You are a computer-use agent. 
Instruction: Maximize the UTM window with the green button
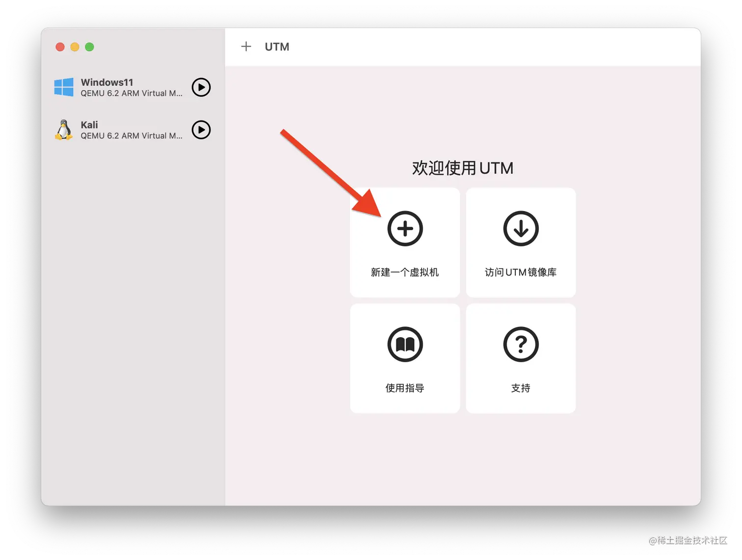click(89, 47)
